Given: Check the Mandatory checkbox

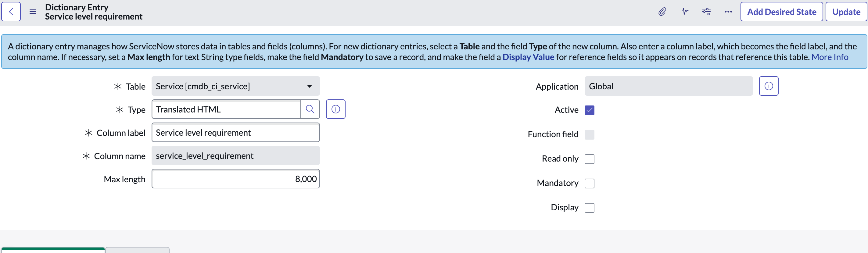Looking at the screenshot, I should [x=589, y=183].
